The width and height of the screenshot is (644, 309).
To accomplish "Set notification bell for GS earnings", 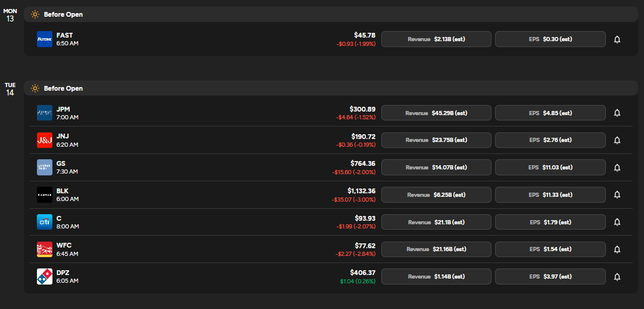I will 617,168.
